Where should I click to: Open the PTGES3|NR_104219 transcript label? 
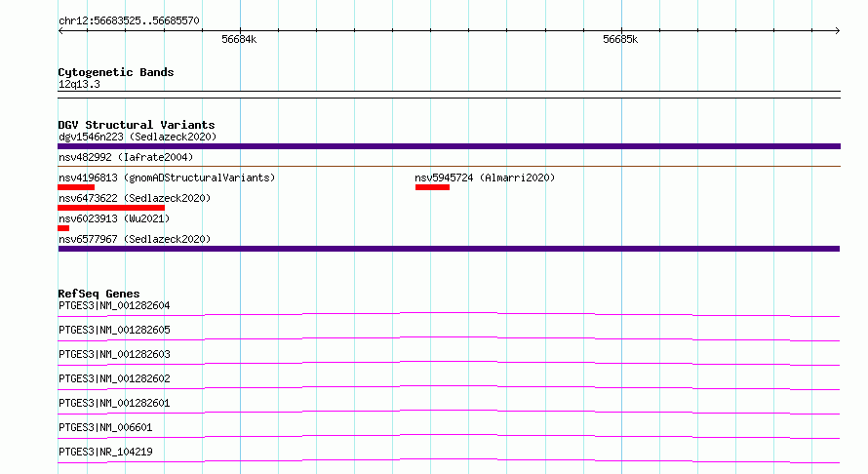(105, 452)
